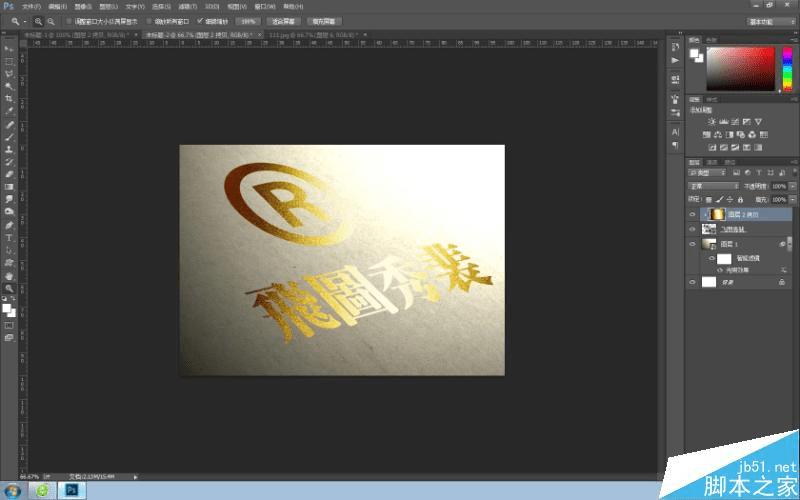The height and width of the screenshot is (500, 800).
Task: Open the Actions panel play icon
Action: click(676, 60)
